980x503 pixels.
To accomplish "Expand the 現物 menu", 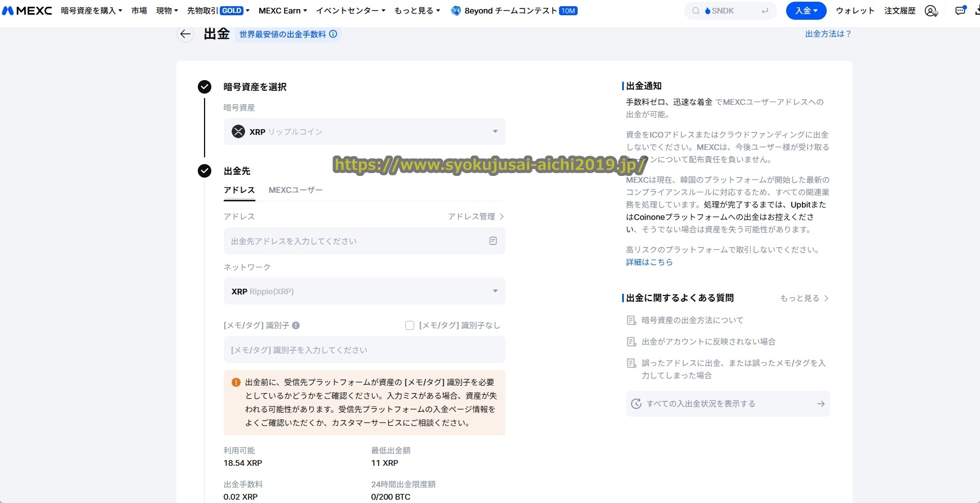I will (167, 11).
